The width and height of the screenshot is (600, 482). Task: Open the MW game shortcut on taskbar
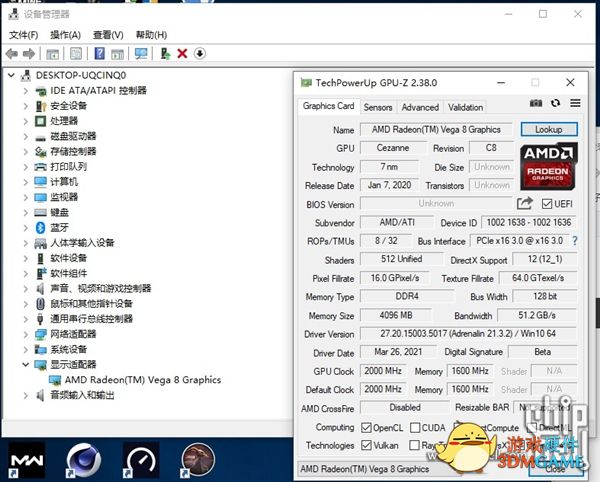click(27, 460)
